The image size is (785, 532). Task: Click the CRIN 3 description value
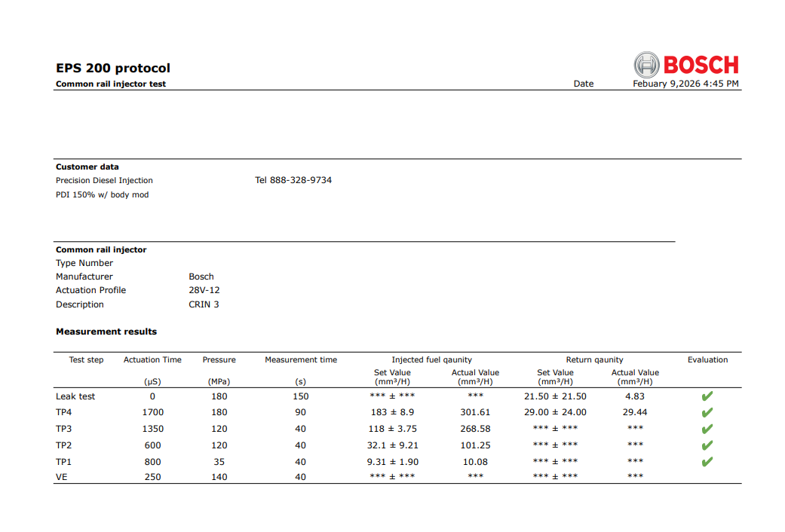[204, 304]
